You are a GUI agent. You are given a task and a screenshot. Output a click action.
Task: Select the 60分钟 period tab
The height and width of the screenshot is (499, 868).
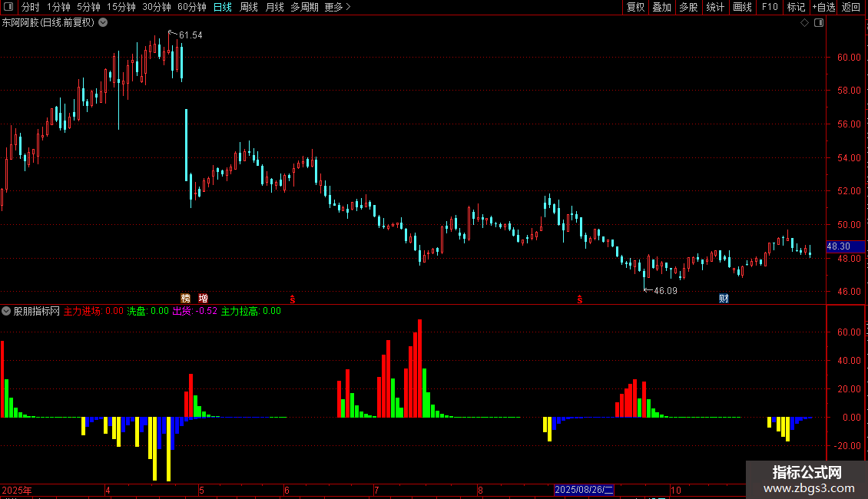tap(192, 7)
